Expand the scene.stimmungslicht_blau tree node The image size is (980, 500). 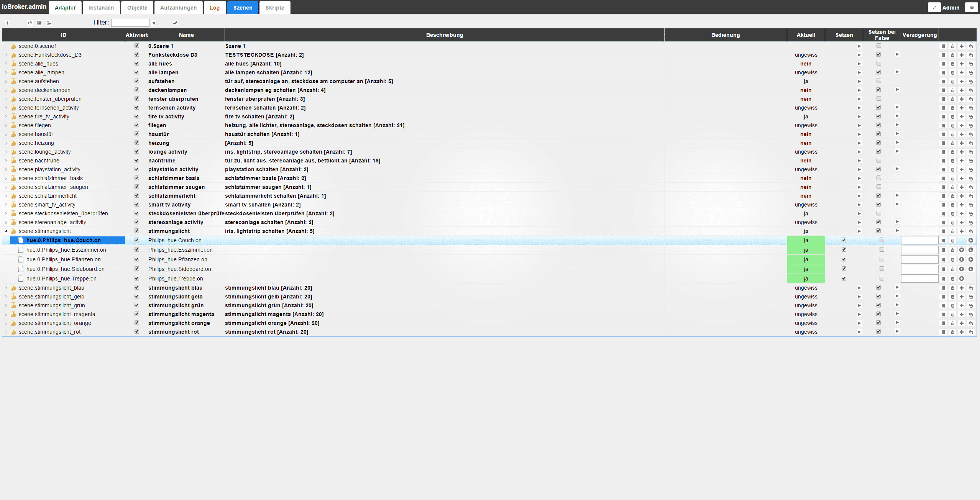coord(6,288)
